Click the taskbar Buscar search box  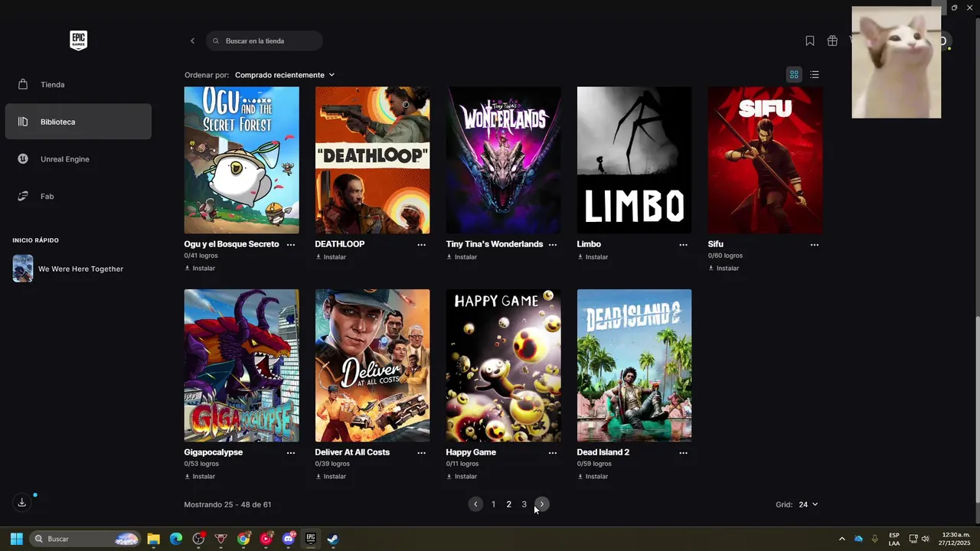[x=85, y=539]
